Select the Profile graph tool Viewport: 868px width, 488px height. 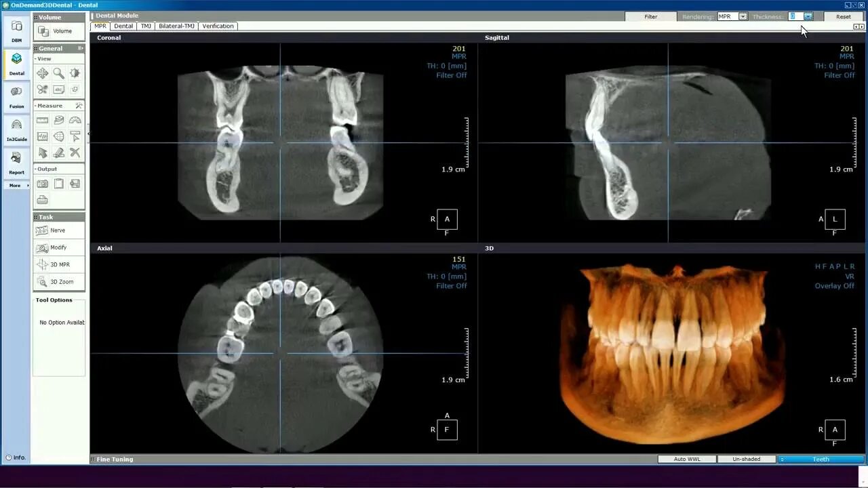[x=43, y=136]
